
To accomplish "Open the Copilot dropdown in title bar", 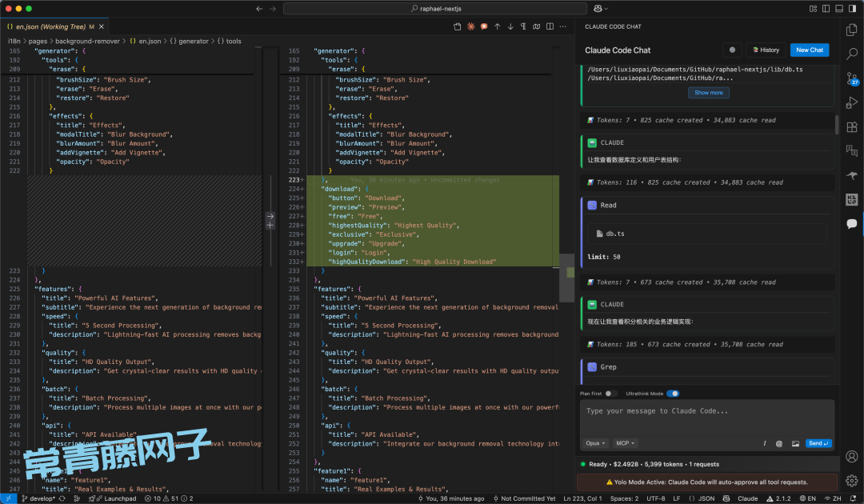I will pyautogui.click(x=601, y=9).
